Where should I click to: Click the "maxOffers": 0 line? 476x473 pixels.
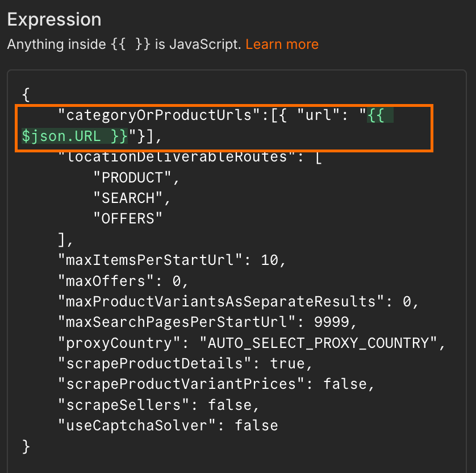click(x=123, y=281)
